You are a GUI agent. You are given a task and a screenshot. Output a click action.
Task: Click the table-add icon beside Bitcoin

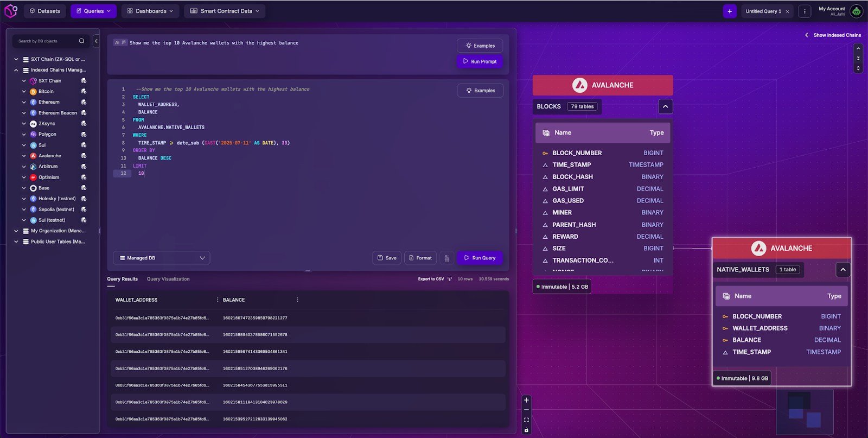coord(84,91)
